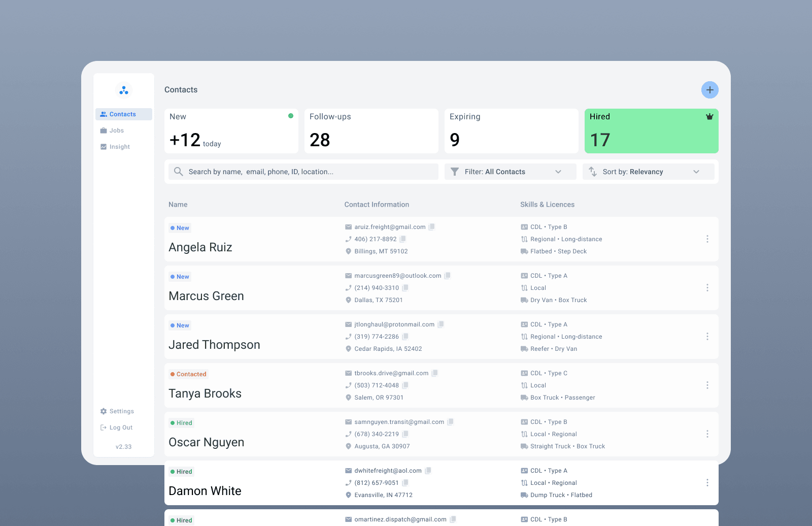
Task: Copy email samnguyen.transit@gmail.com
Action: pos(451,422)
